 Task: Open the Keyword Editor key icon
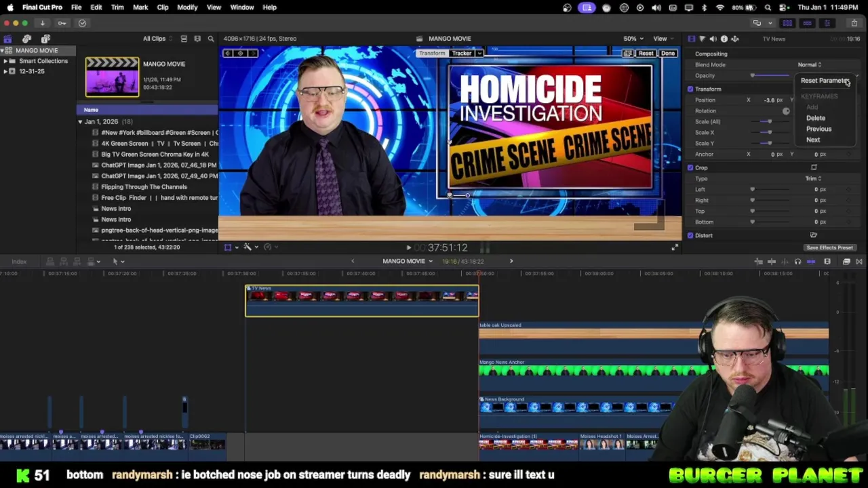pyautogui.click(x=62, y=23)
